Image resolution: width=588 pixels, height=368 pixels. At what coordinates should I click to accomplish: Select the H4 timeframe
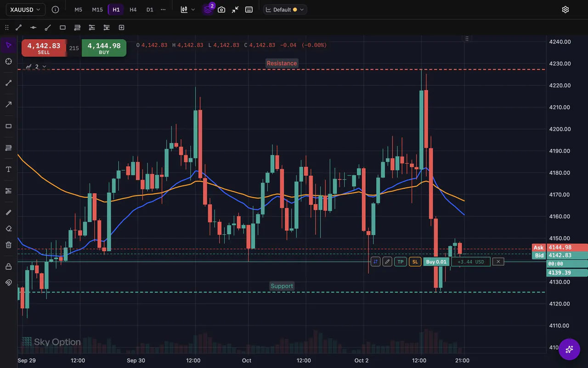coord(133,9)
